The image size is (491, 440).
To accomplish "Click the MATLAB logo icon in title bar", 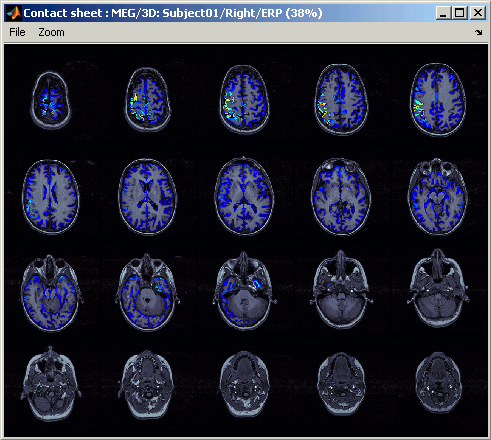I will (14, 13).
